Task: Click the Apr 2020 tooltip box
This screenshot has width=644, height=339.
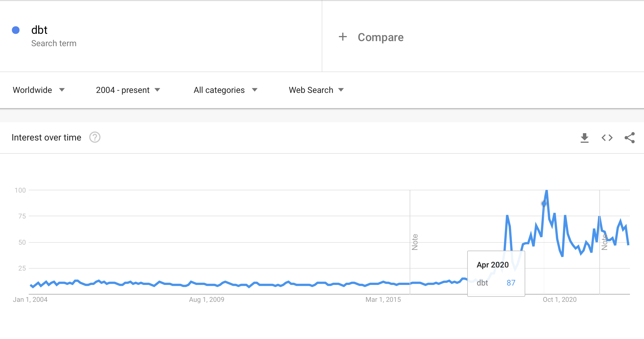Action: pos(496,273)
